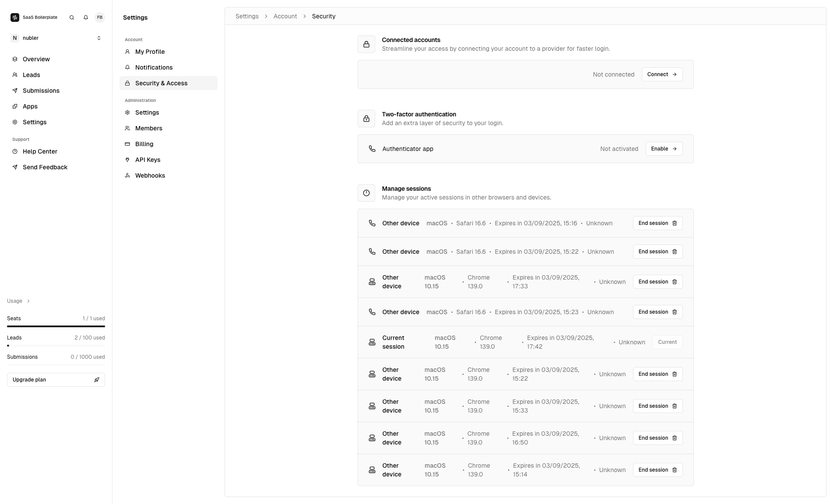Click the Seats usage progress bar
The image size is (830, 504).
click(x=56, y=326)
